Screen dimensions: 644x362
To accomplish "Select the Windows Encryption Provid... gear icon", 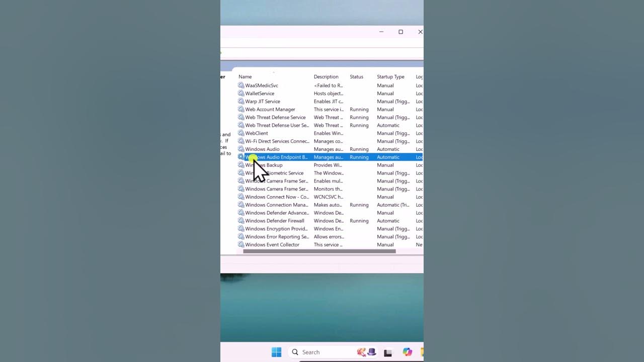I will click(241, 229).
